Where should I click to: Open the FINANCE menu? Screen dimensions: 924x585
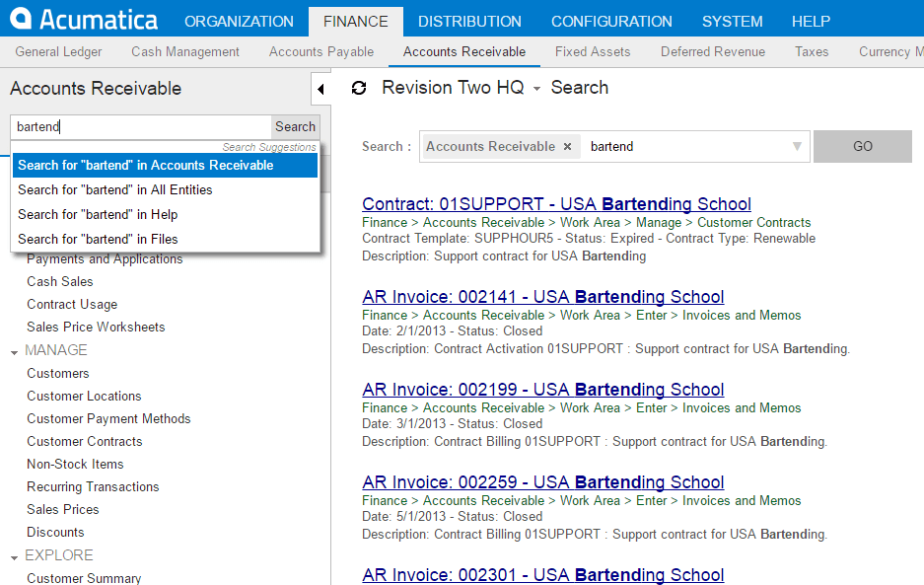355,22
